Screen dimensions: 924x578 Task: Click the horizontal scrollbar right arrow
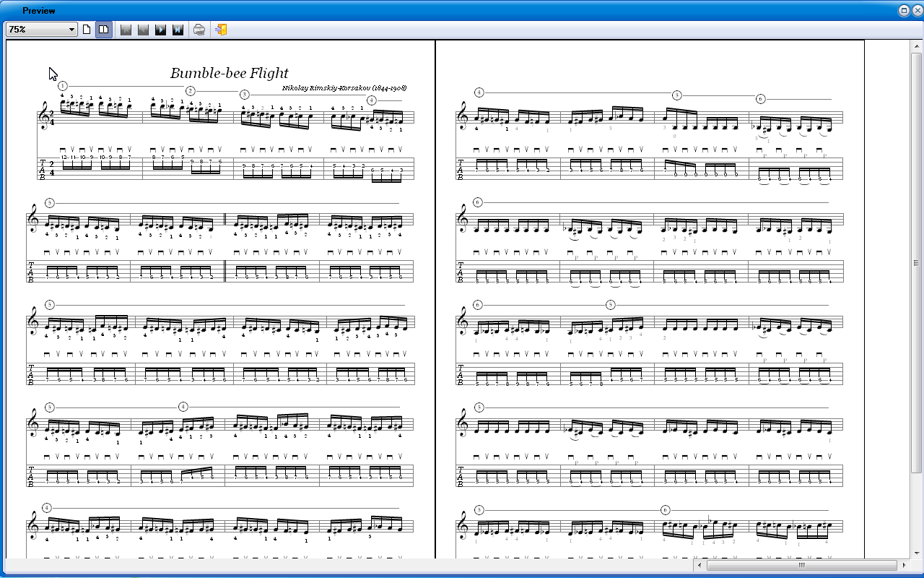point(905,565)
